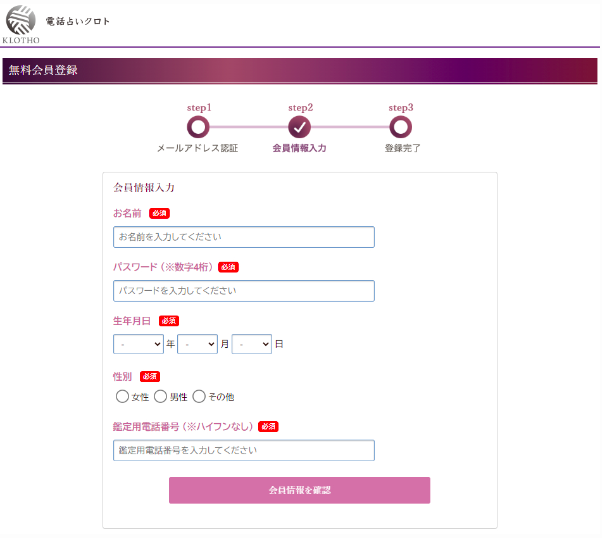
Task: Focus the 鑑定用電話番号 input field
Action: pyautogui.click(x=244, y=450)
